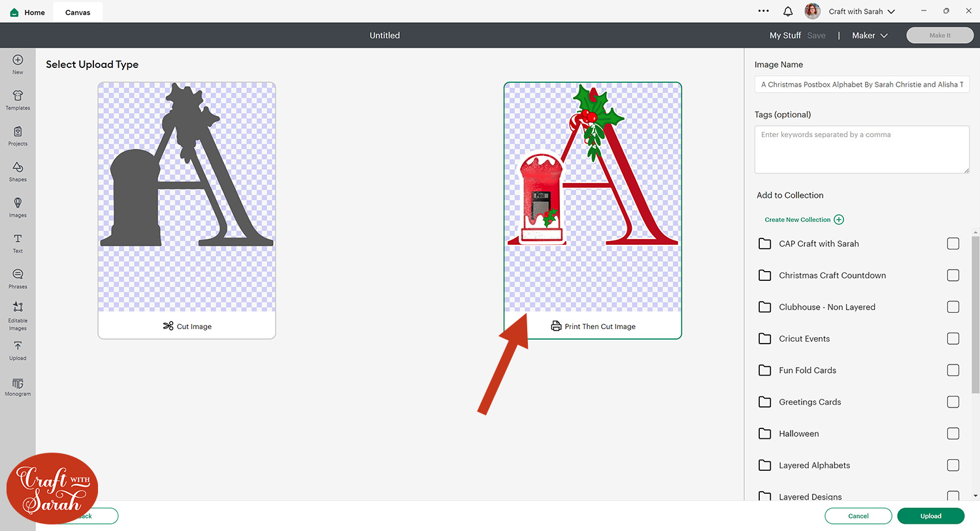Viewport: 980px width, 531px height.
Task: Check the Layered Designs collection box
Action: coord(953,496)
